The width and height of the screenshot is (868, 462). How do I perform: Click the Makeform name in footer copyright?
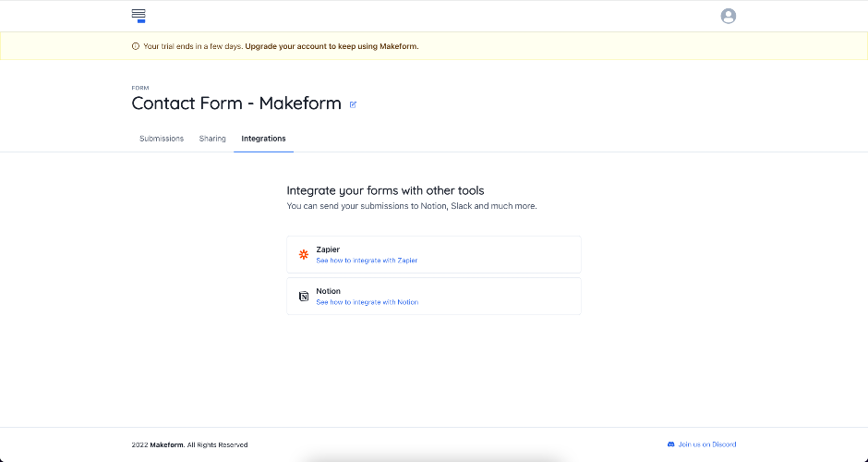(166, 444)
